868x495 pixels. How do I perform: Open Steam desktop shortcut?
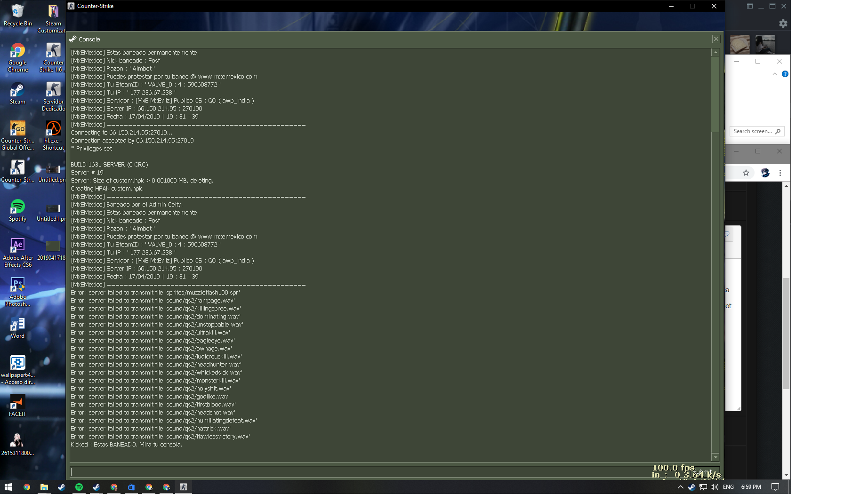(x=17, y=93)
